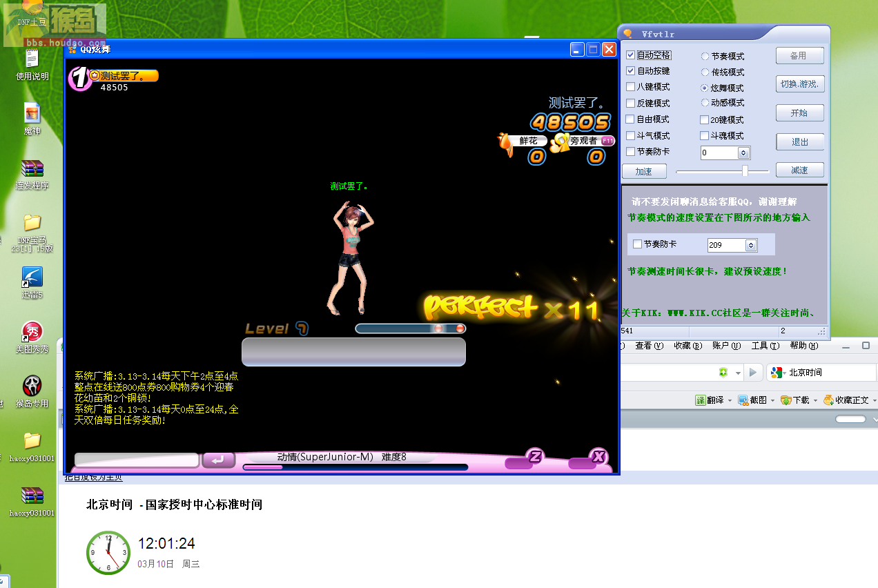Click the 开始 start button
This screenshot has height=588, width=878.
(x=800, y=113)
